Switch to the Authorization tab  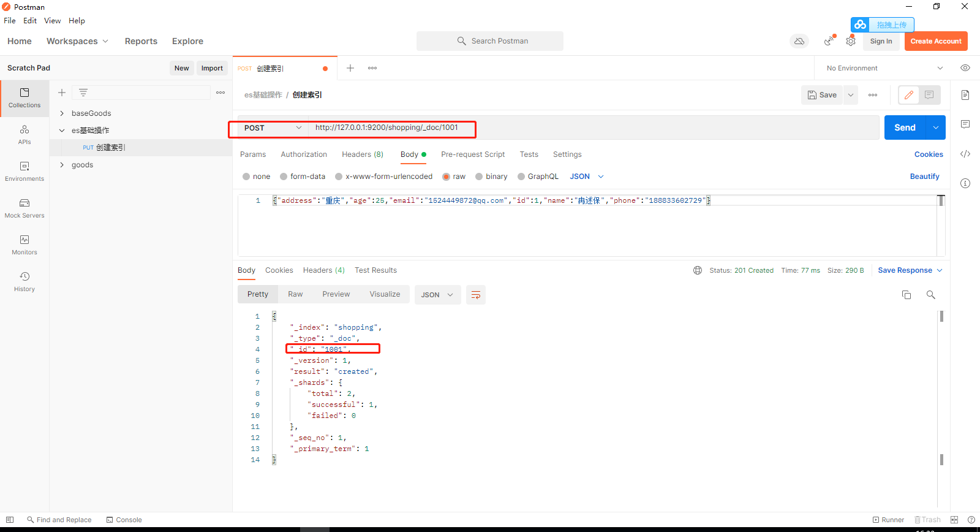(x=304, y=154)
